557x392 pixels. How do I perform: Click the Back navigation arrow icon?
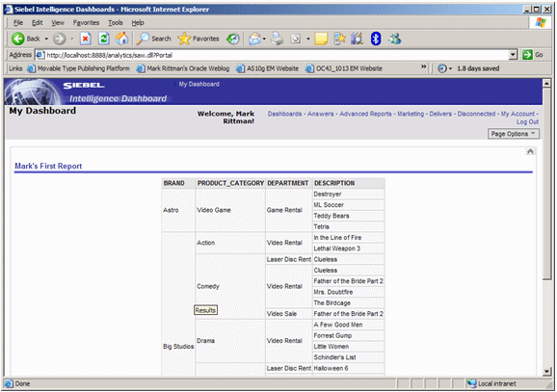point(17,39)
